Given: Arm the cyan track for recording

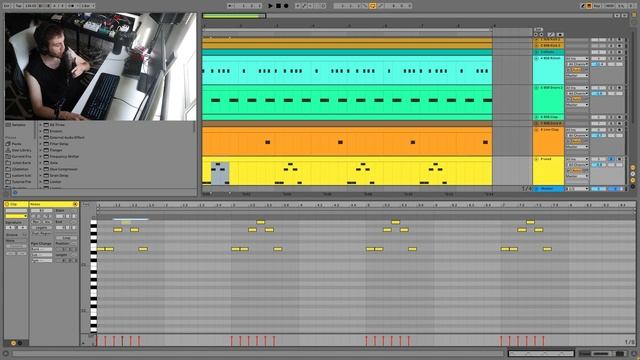Looking at the screenshot, I should 620,59.
